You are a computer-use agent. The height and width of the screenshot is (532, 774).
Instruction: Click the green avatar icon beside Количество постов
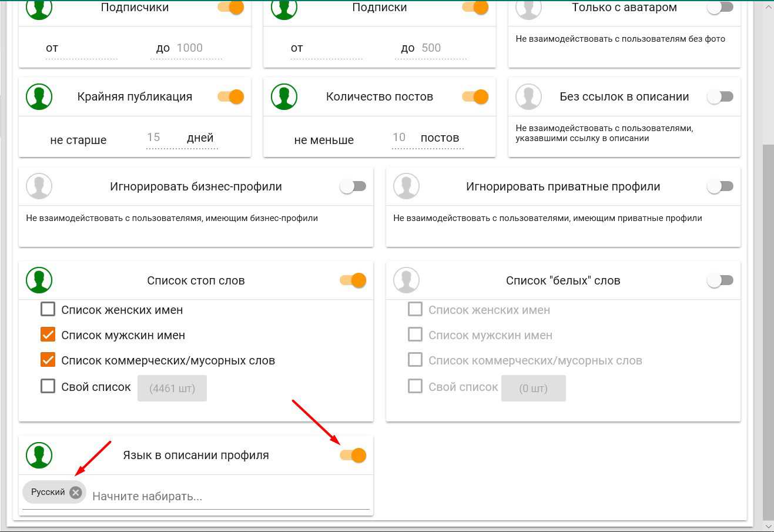(x=284, y=97)
